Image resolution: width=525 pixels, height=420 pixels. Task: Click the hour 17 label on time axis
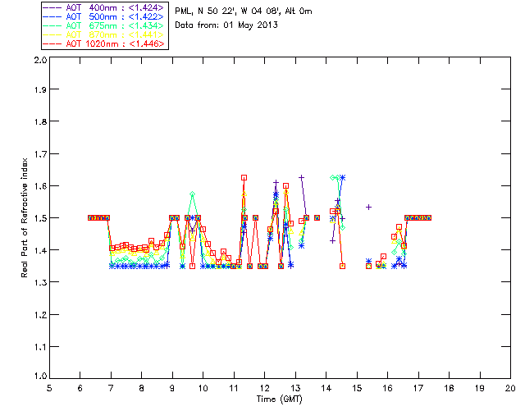pos(418,388)
